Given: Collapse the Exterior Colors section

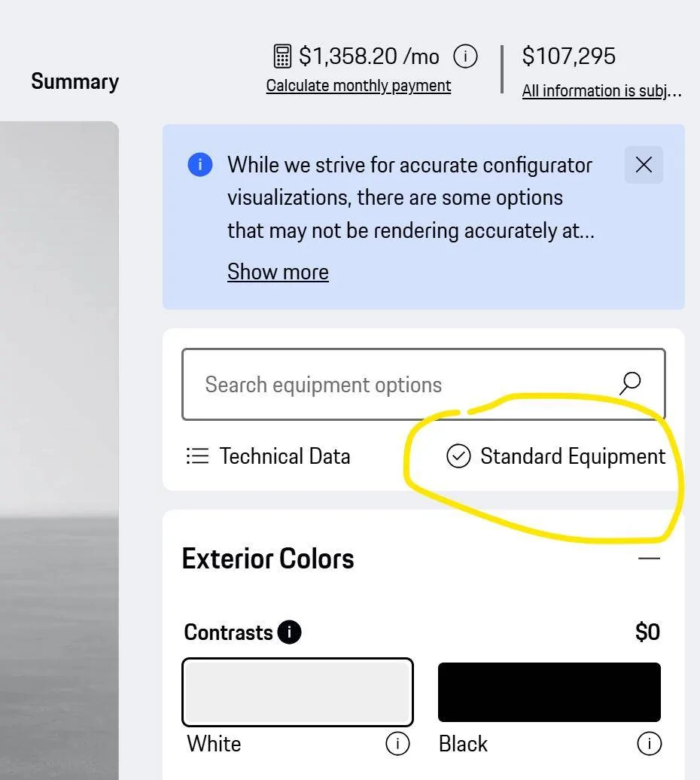Looking at the screenshot, I should [x=649, y=559].
